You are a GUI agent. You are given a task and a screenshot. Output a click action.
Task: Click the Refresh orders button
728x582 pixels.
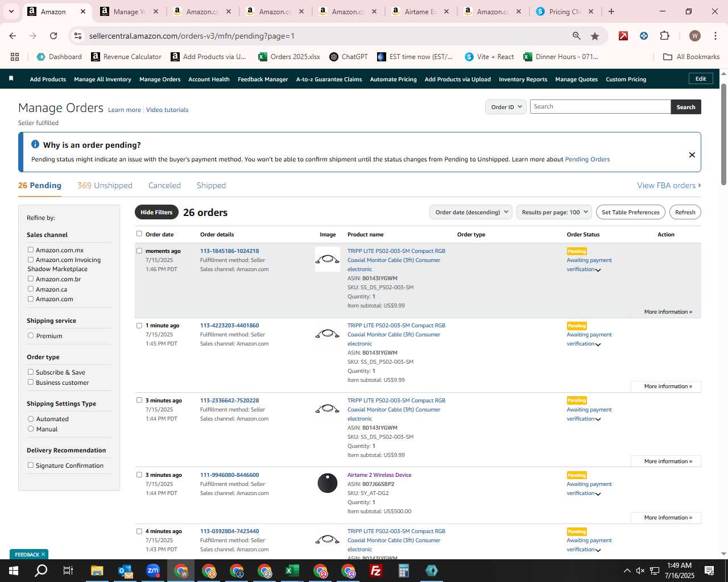click(685, 212)
